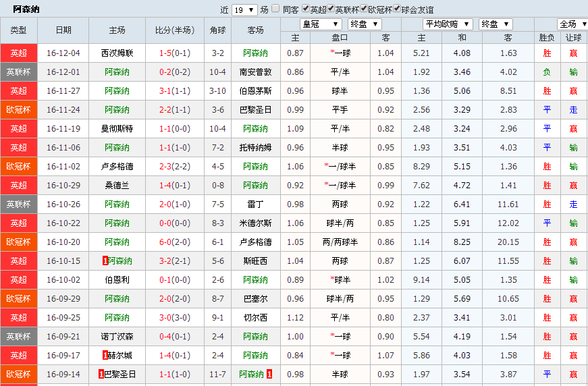Image resolution: width=588 pixels, height=386 pixels.
Task: Click the red card badge in the 16-10-15 row
Action: point(105,261)
